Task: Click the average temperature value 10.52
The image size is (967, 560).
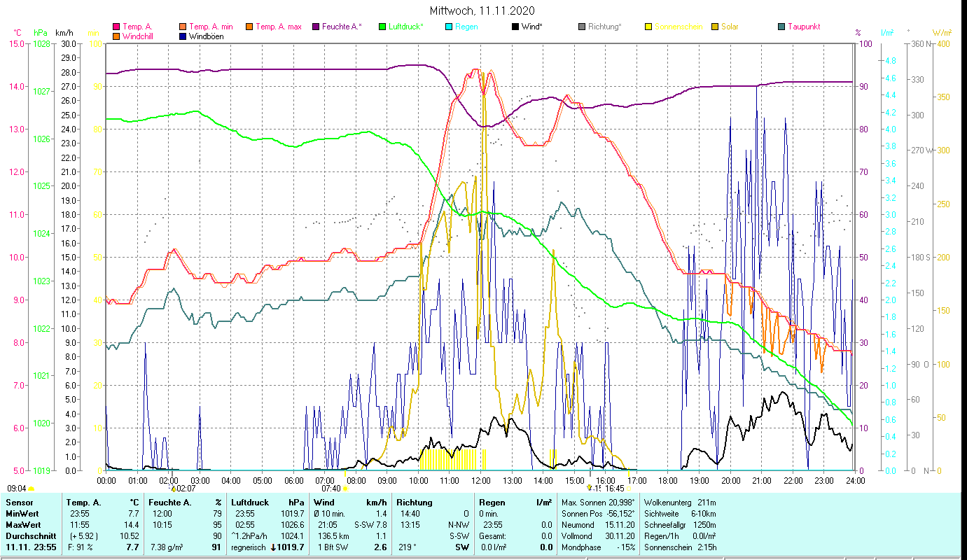Action: click(128, 536)
